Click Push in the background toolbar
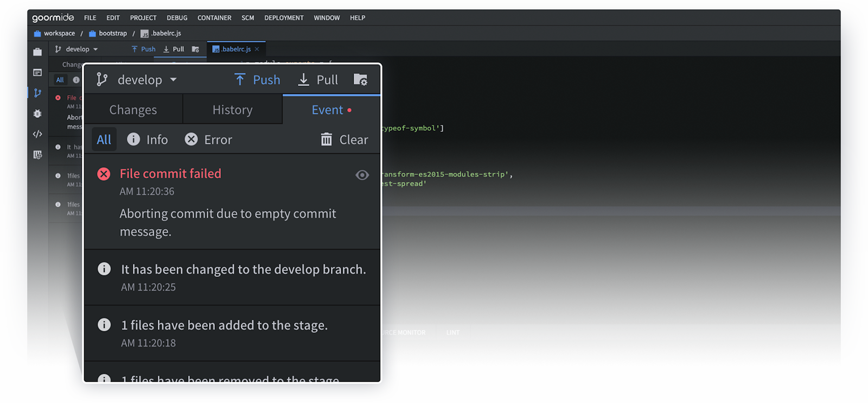Viewport: 868px width, 403px height. coord(144,49)
